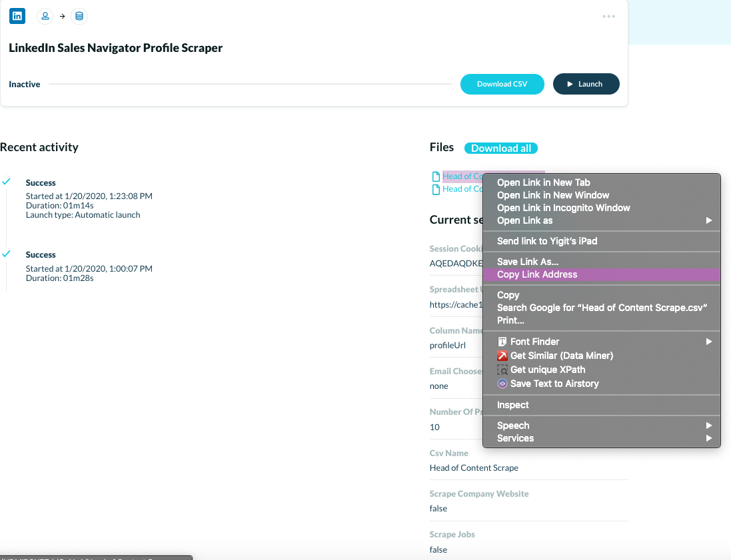Click the 1:00:07 PM Success activity entry
Image resolution: width=731 pixels, height=560 pixels.
89,266
